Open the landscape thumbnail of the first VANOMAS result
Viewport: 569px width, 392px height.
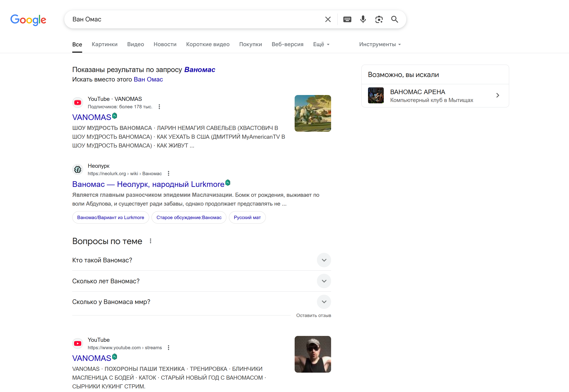[x=313, y=113]
